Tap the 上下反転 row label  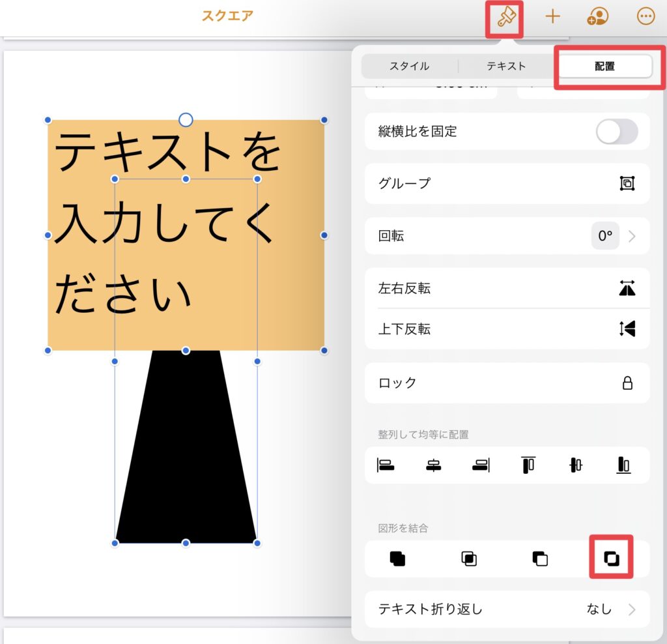pyautogui.click(x=404, y=329)
